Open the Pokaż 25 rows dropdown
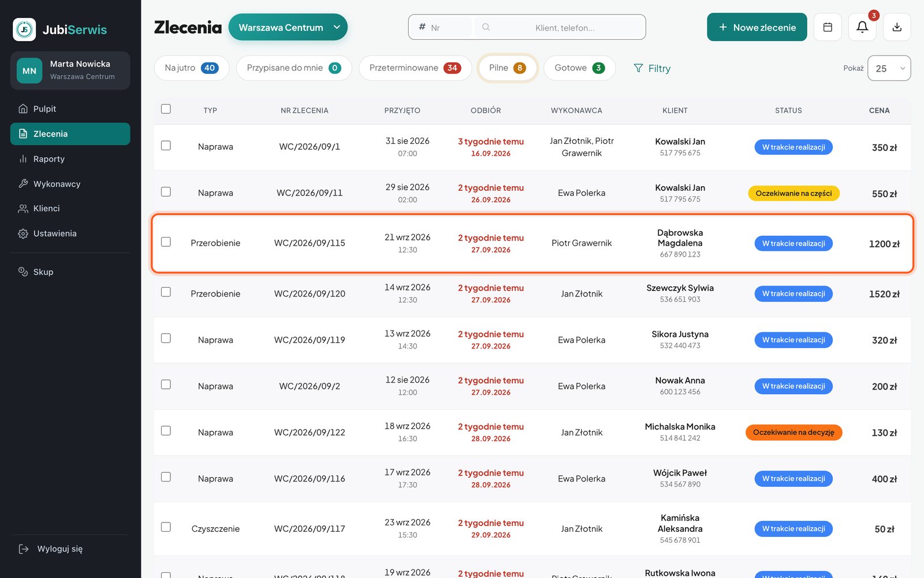This screenshot has width=924, height=578. coord(889,68)
